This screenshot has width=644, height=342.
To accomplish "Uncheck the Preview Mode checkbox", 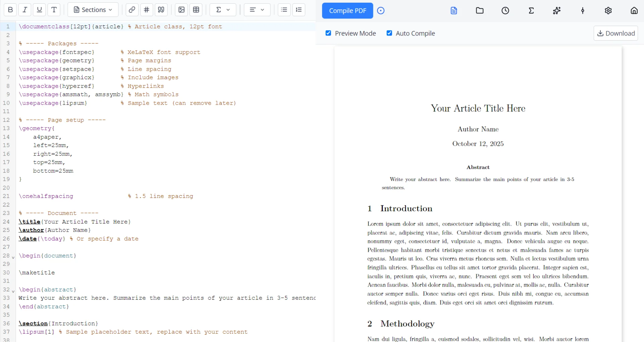I will [x=328, y=33].
